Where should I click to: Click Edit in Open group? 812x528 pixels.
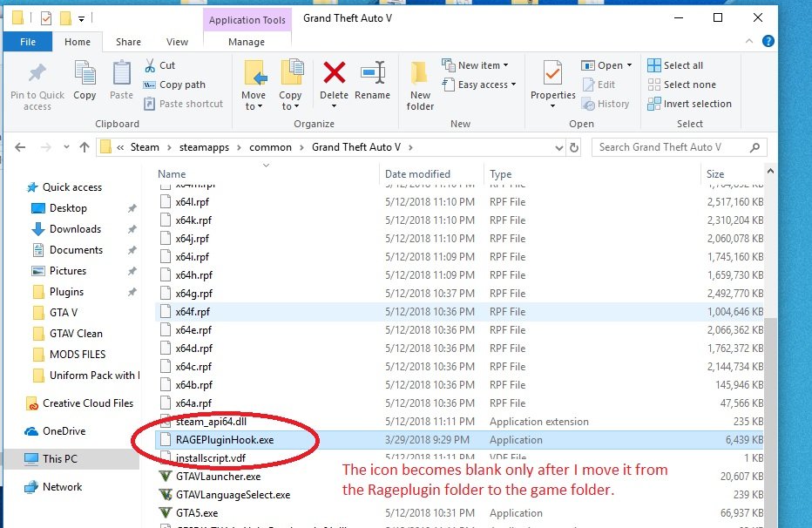[599, 85]
